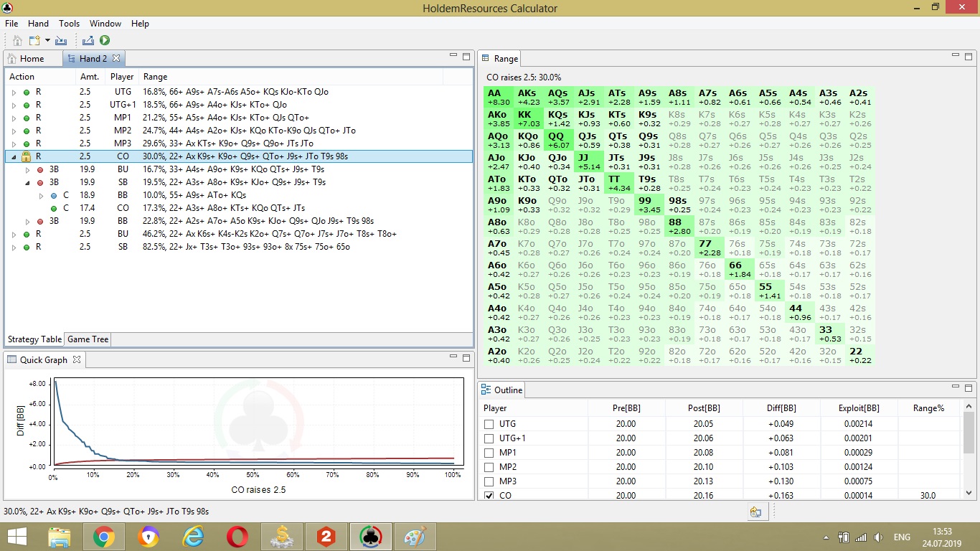Select the AKs hand cell
This screenshot has height=551, width=980.
528,98
